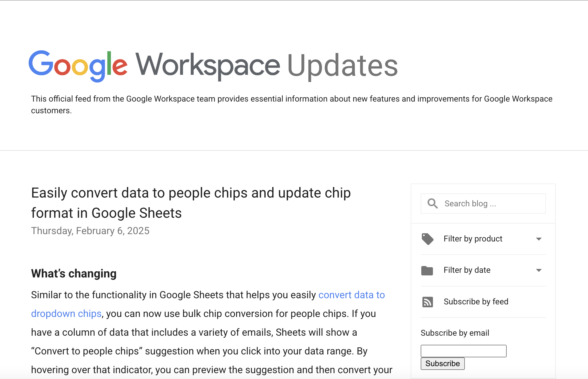Expand the Filter by date dropdown arrow
Viewport: 588px width, 379px height.
539,270
